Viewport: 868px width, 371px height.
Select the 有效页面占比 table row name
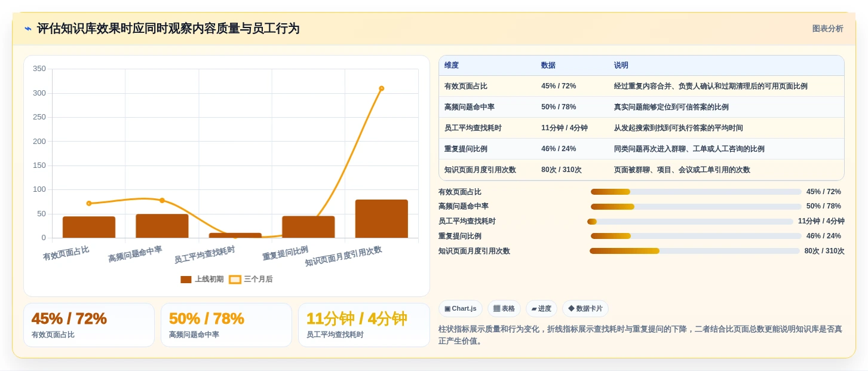tap(466, 86)
